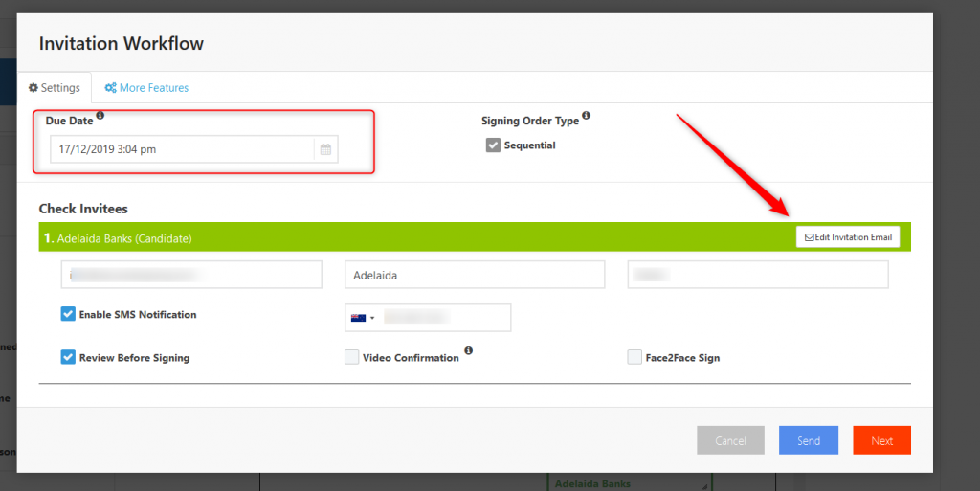Uncheck the Sequential signing order checkbox
Screen dimensions: 980x491
(x=493, y=145)
